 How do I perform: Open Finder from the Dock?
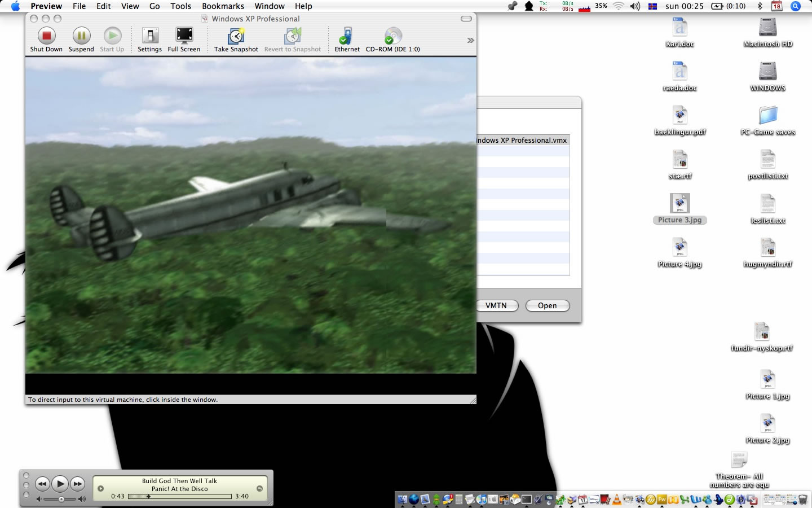tap(403, 499)
